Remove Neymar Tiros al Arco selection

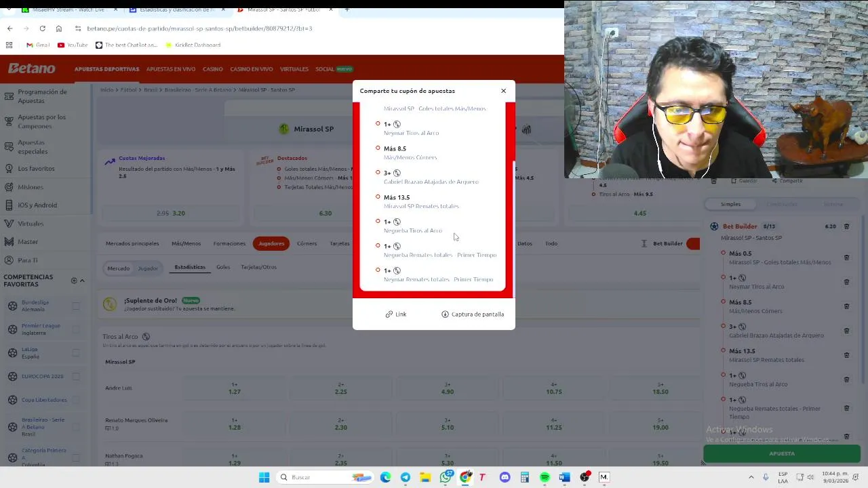[x=846, y=282]
